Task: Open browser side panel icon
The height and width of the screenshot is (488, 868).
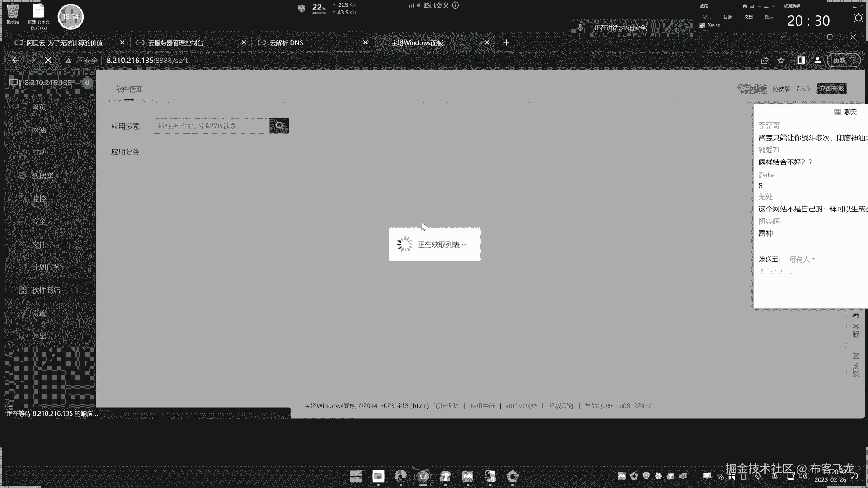Action: (801, 60)
